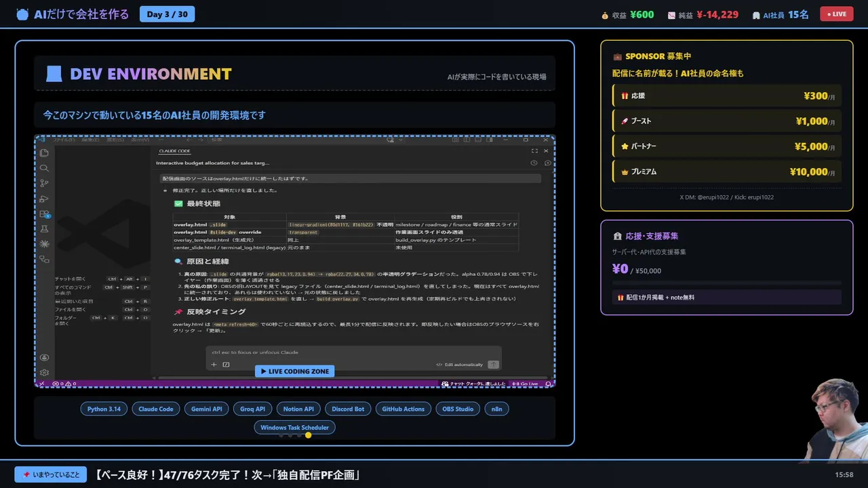Image resolution: width=868 pixels, height=488 pixels.
Task: Click the Accounts icon in the activity bar
Action: tap(44, 357)
